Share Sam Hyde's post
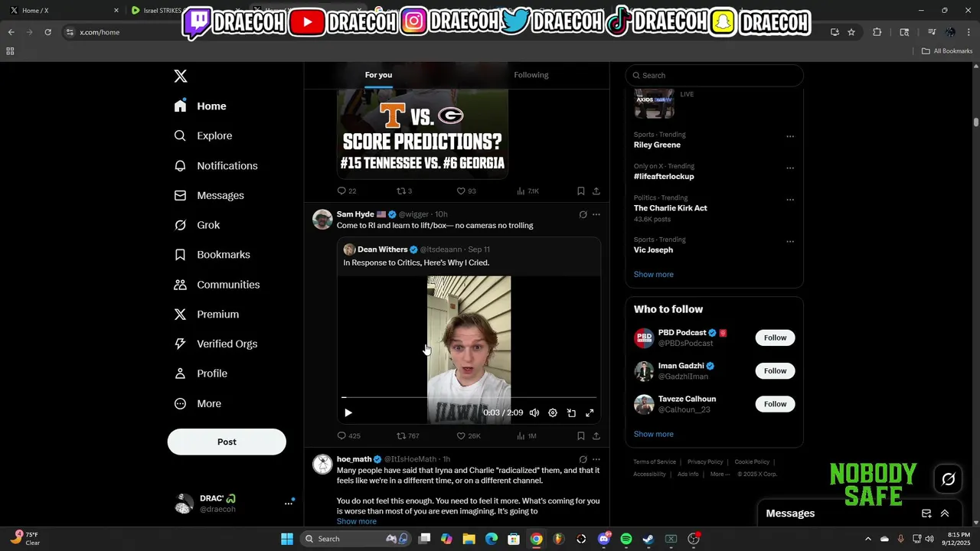980x551 pixels. coord(596,435)
